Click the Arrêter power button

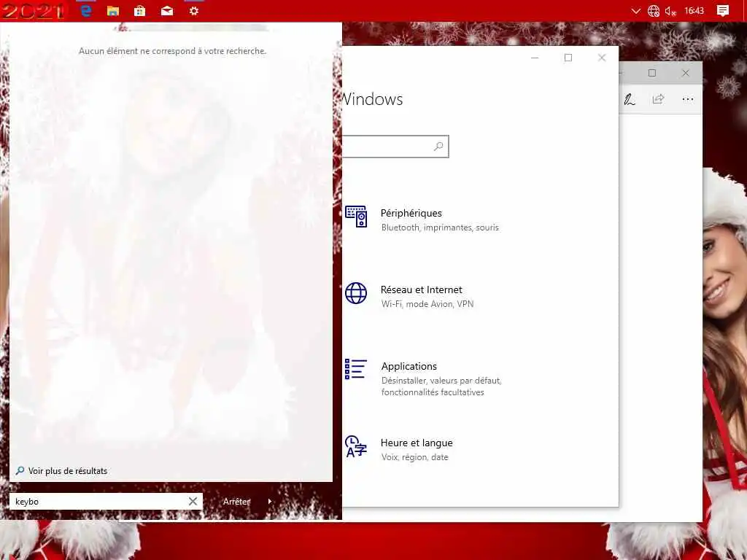pos(237,501)
